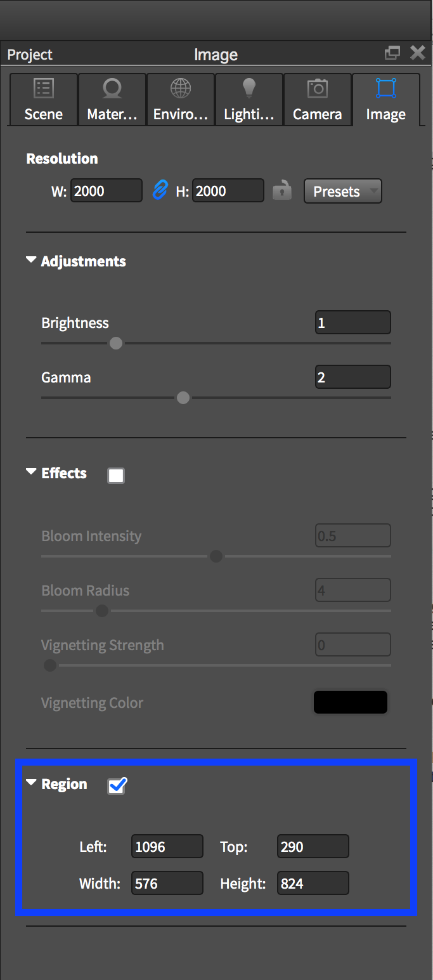The image size is (433, 980).
Task: Switch to the Material tab
Action: 112,100
